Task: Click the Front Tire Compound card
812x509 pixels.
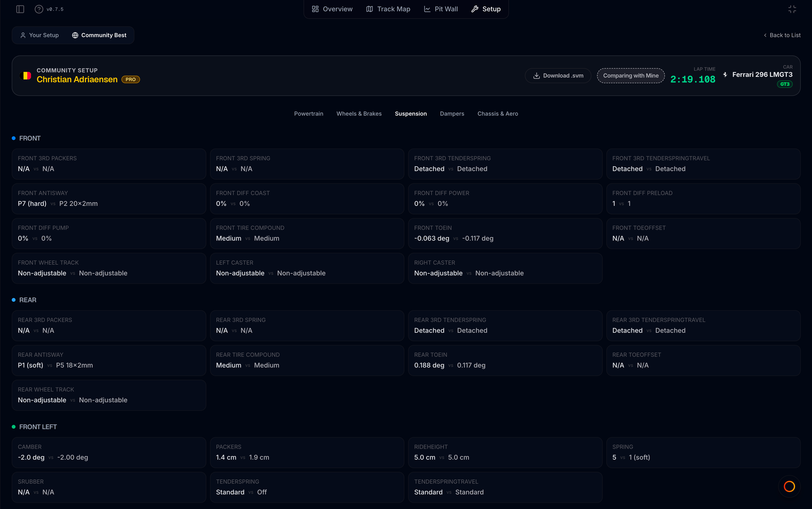Action: tap(307, 234)
